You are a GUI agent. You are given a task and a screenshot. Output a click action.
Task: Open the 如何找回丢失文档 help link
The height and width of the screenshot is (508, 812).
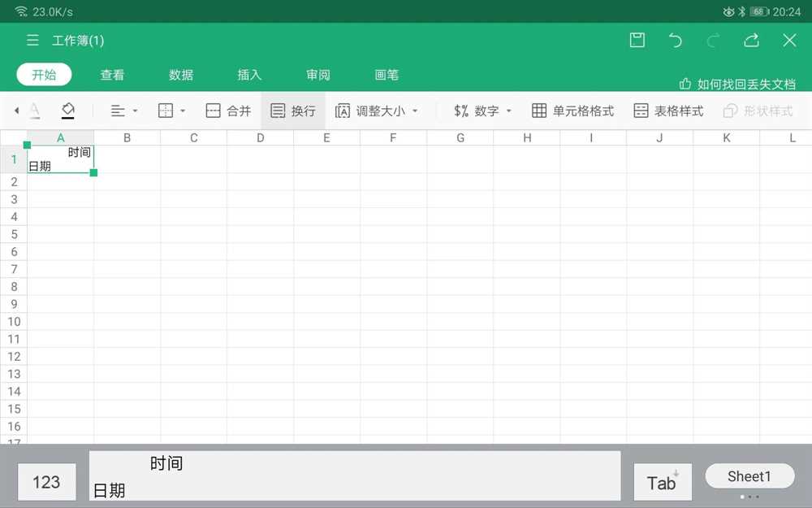click(x=737, y=84)
